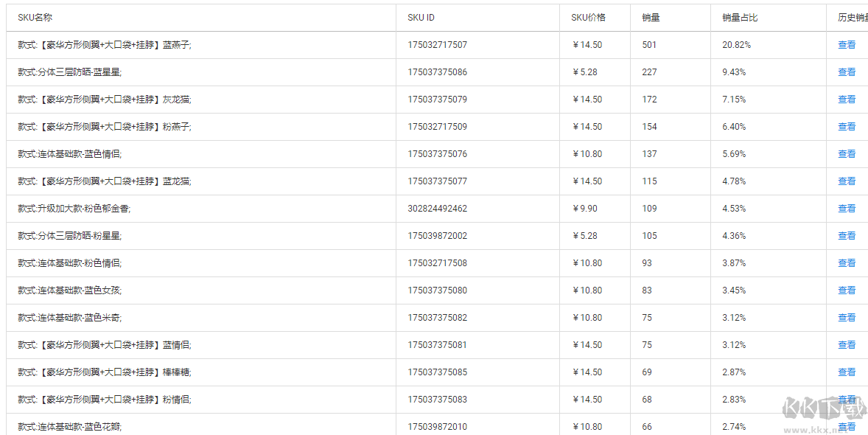The height and width of the screenshot is (435, 868).
Task: Click 查看 for SKU 175032717508
Action: click(847, 263)
